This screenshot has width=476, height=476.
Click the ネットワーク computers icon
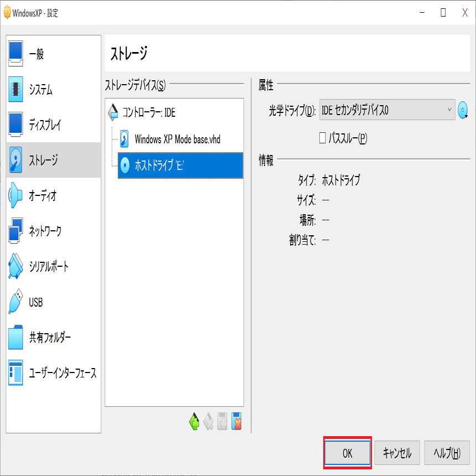15,231
